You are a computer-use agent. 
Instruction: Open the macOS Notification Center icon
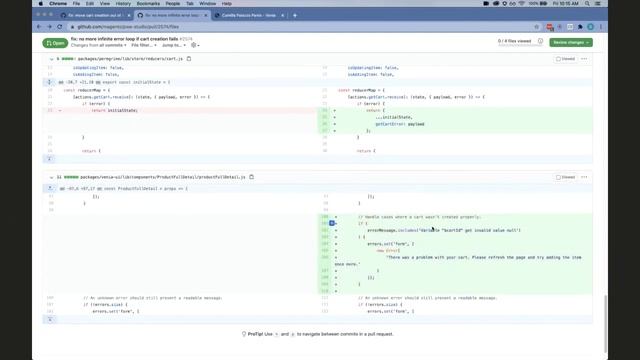click(598, 4)
